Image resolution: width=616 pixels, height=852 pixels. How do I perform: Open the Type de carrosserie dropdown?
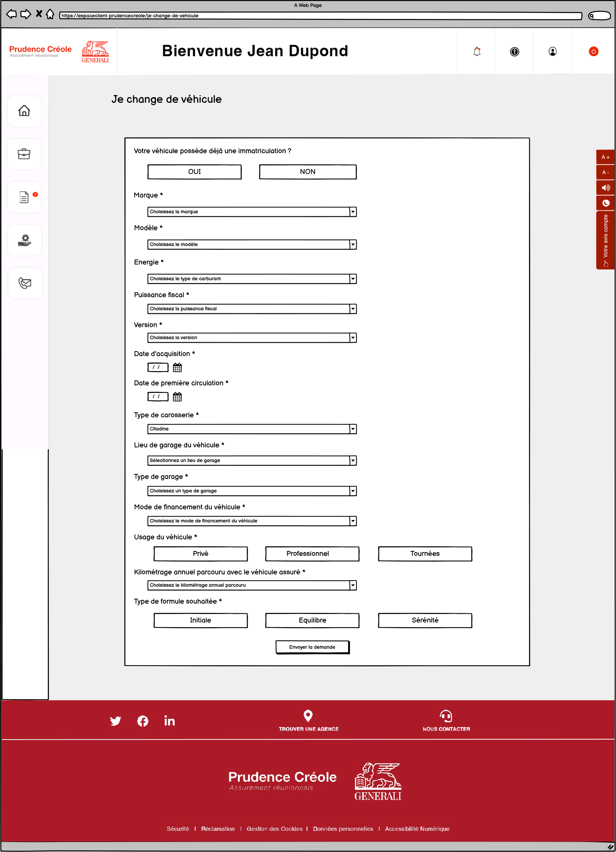[252, 429]
